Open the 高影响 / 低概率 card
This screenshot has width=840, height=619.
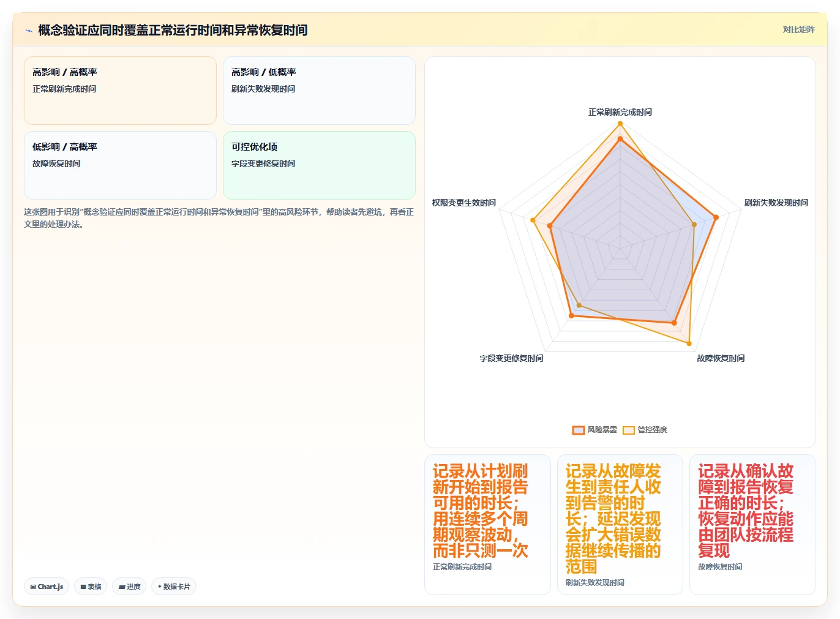319,91
